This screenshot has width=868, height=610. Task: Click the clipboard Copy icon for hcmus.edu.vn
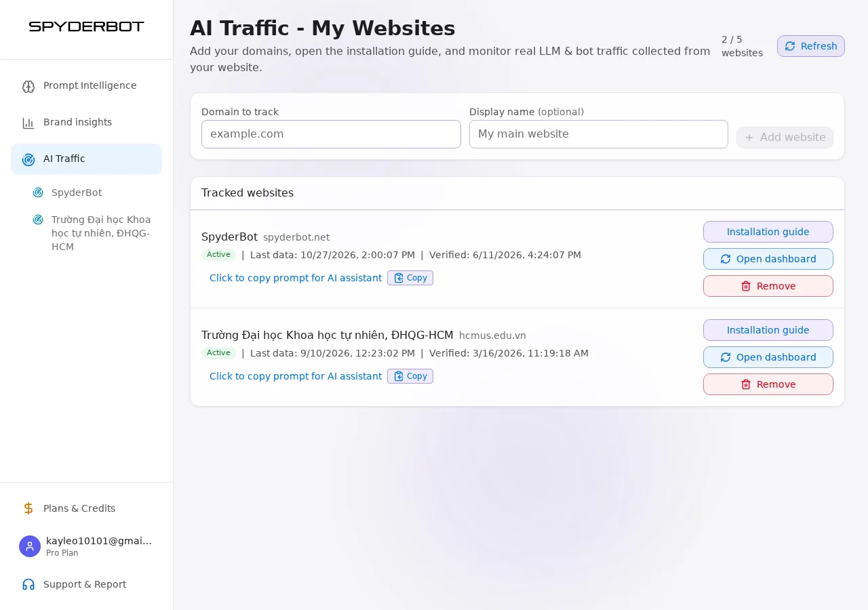coord(399,376)
